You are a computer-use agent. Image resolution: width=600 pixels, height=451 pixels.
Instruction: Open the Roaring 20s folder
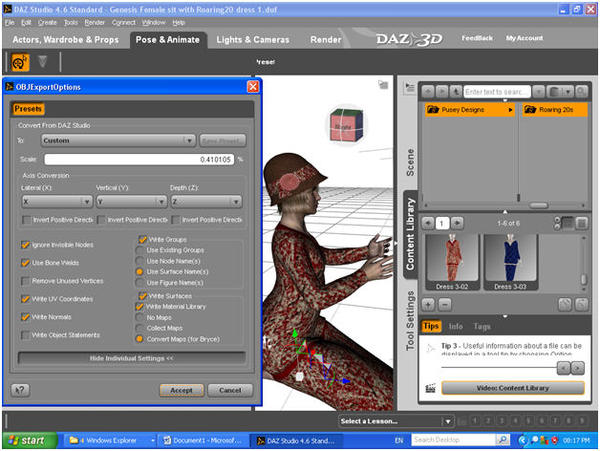(x=554, y=110)
